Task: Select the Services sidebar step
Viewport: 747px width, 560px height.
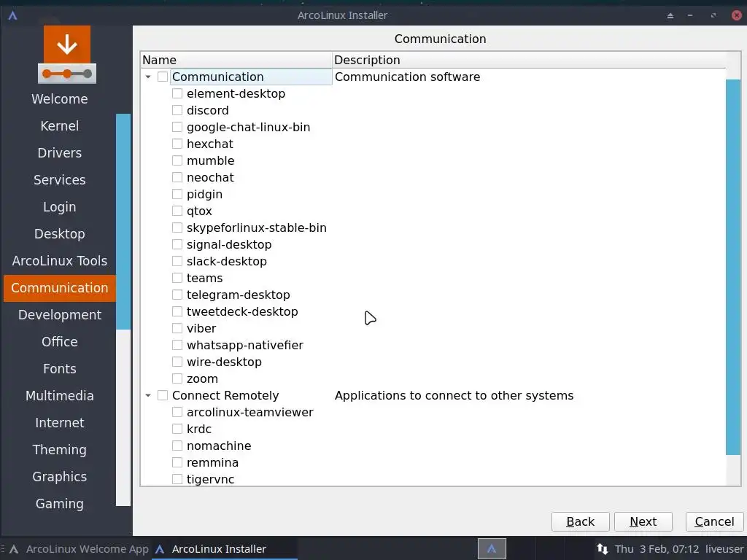Action: pos(60,180)
